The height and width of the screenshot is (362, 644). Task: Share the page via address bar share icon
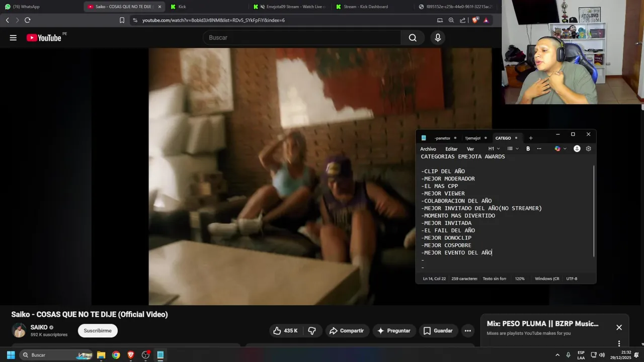[x=463, y=20]
